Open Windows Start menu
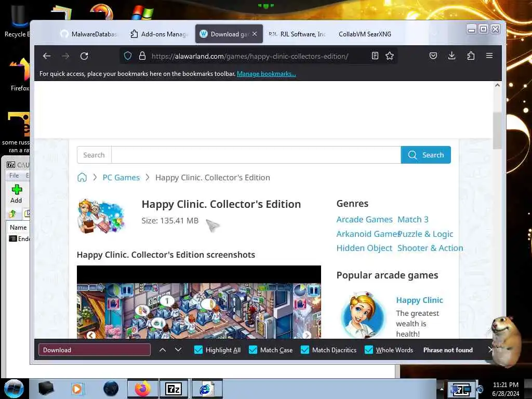Image resolution: width=532 pixels, height=399 pixels. [14, 389]
